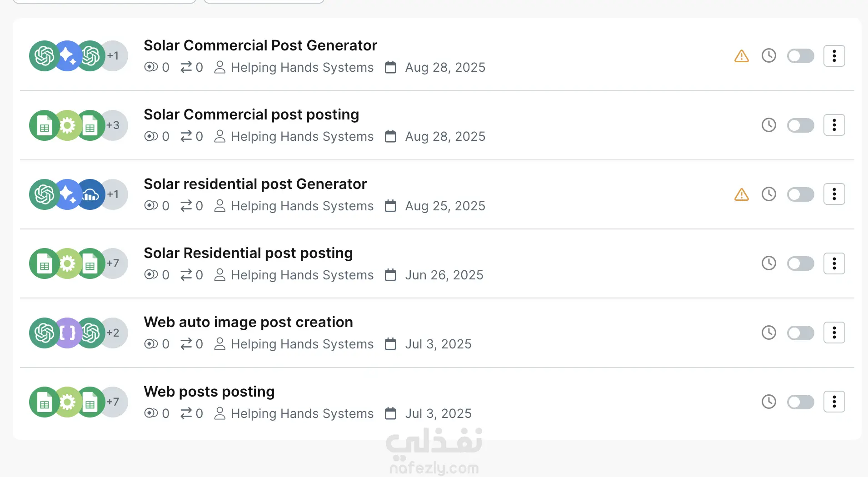
Task: Open Solar Residential post posting scenario
Action: tap(248, 253)
